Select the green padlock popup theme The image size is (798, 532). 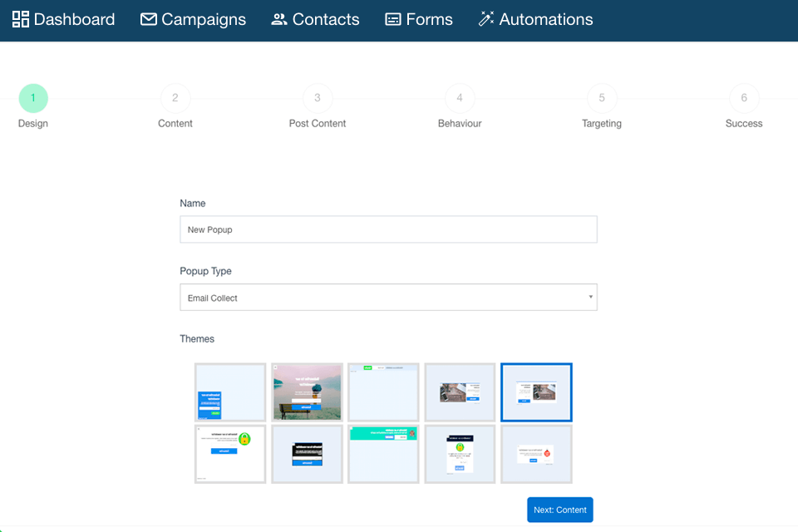point(230,454)
